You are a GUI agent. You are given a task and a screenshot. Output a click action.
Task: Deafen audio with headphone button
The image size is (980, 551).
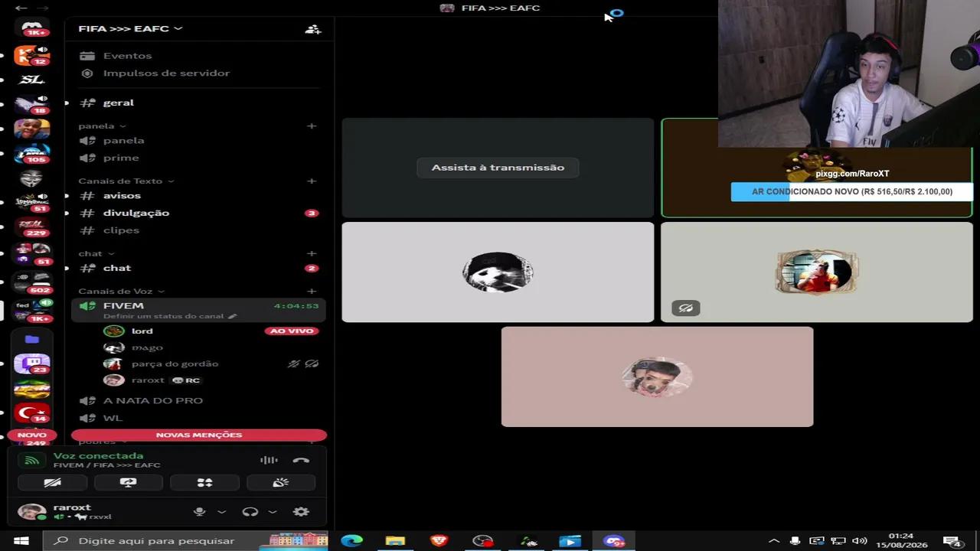(x=250, y=512)
